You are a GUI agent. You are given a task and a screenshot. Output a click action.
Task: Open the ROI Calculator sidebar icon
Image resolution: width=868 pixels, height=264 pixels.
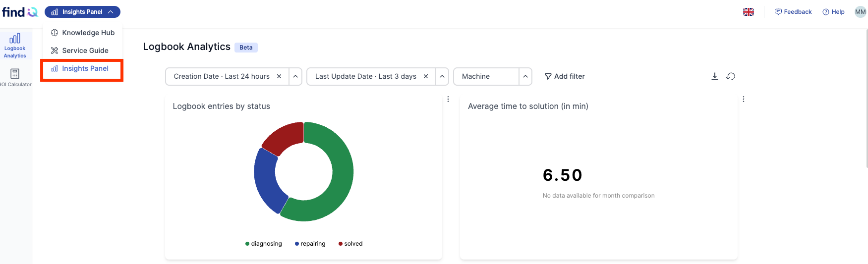[15, 78]
